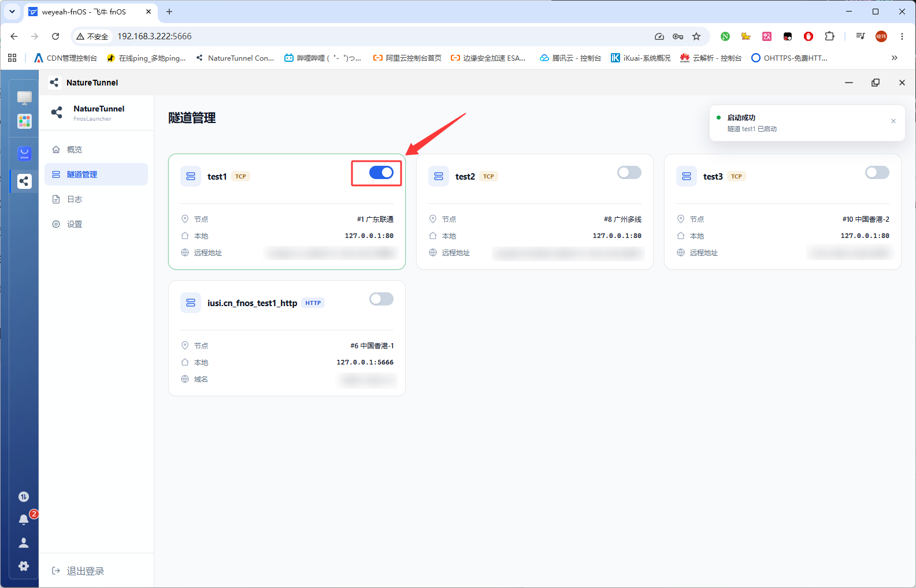The height and width of the screenshot is (588, 916).
Task: Open the fnOS app grid icon
Action: pos(24,121)
